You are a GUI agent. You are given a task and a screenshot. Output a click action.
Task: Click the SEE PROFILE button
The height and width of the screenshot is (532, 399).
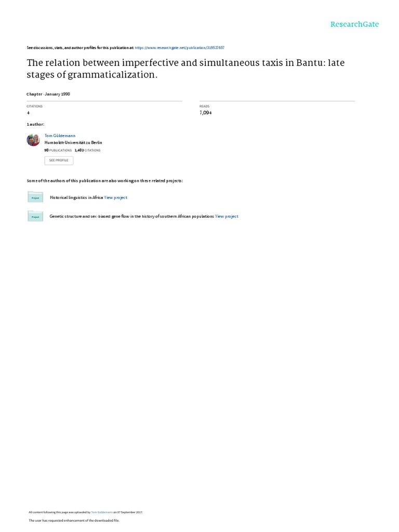pos(59,161)
